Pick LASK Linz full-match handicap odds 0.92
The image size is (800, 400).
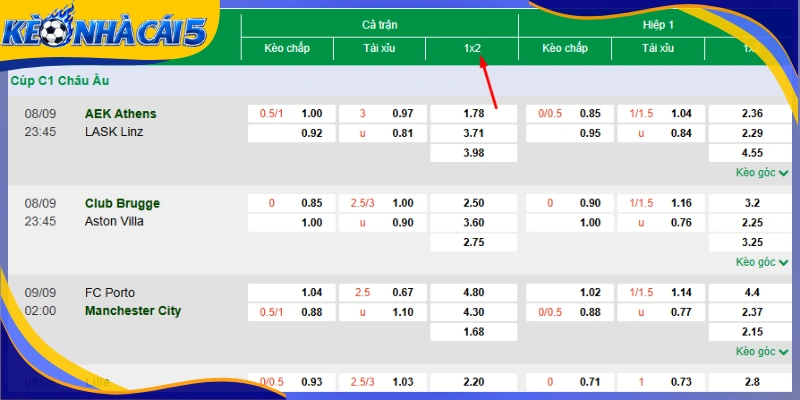click(x=292, y=134)
